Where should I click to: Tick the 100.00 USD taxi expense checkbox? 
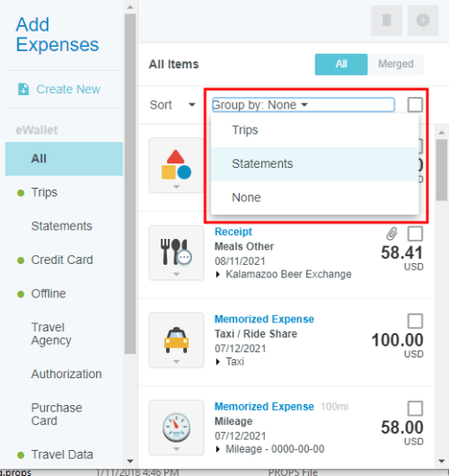(415, 322)
